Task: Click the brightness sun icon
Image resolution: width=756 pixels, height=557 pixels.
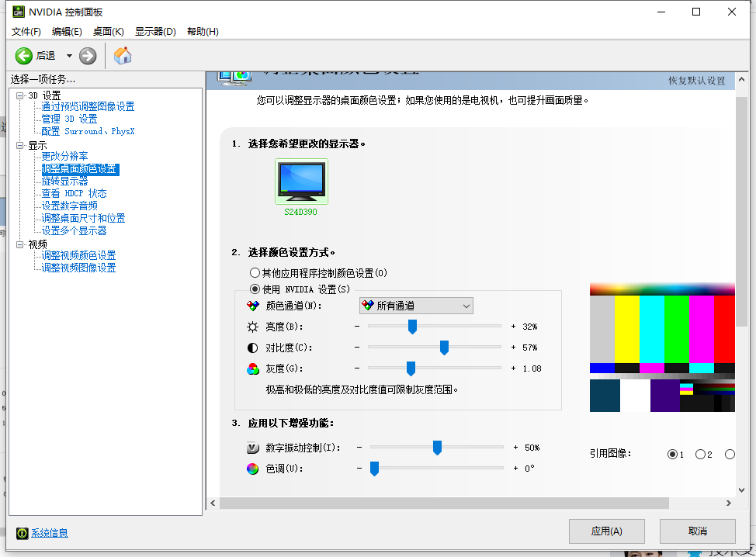Action: pyautogui.click(x=254, y=327)
